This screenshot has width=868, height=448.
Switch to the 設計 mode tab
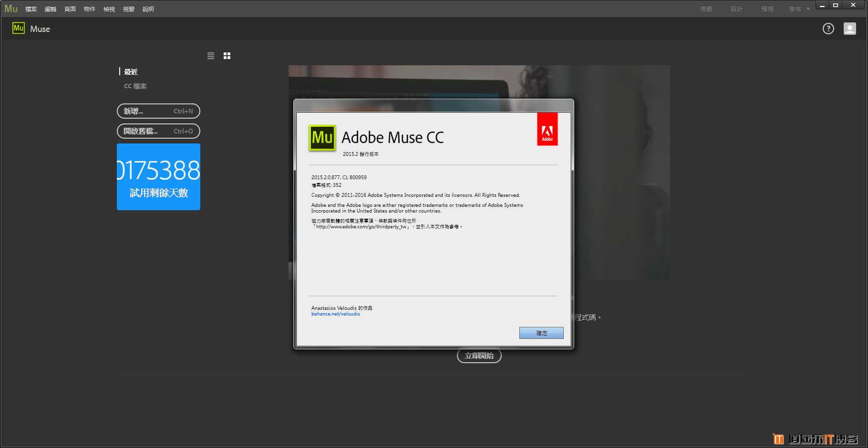click(x=737, y=9)
